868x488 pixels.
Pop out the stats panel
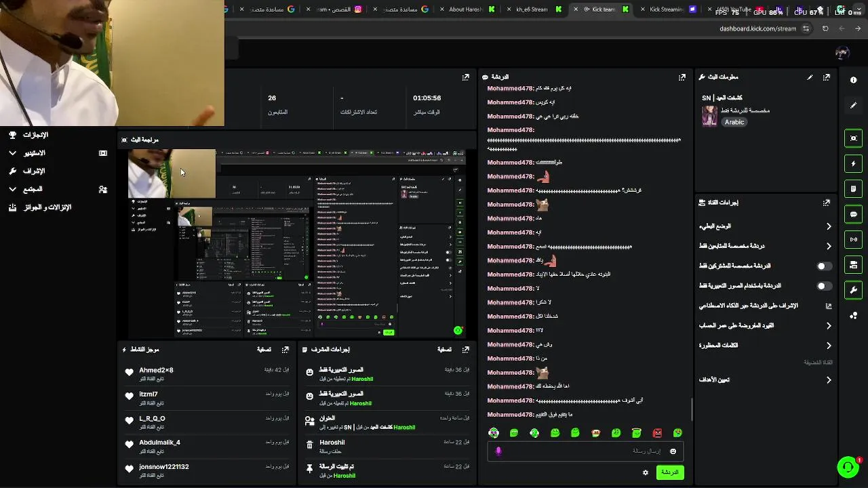pyautogui.click(x=465, y=77)
